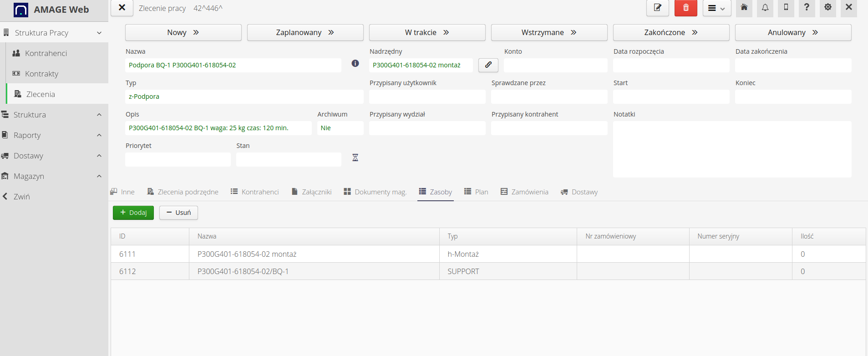The height and width of the screenshot is (356, 868).
Task: Click the link icon next to Nadrzędny
Action: click(488, 65)
